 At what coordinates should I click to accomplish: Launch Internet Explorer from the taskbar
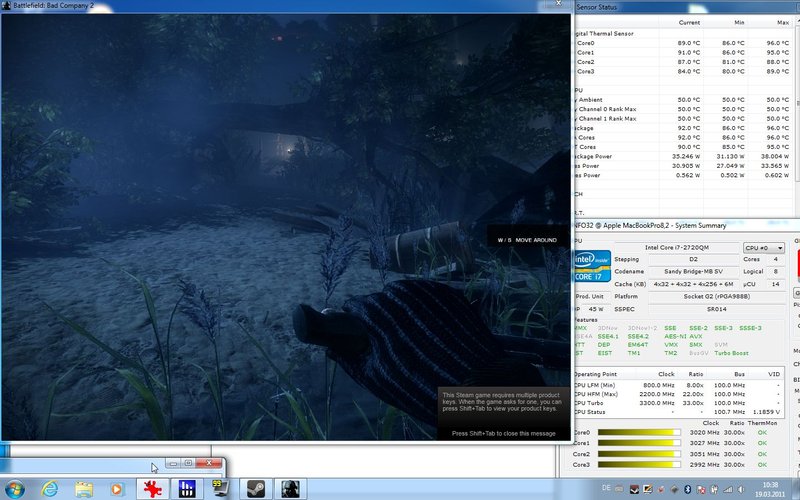pos(49,489)
